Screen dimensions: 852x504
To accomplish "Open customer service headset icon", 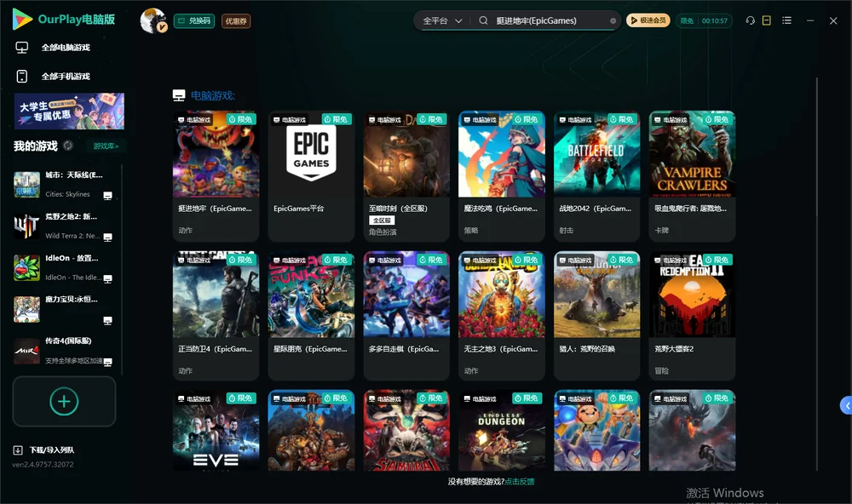I will 751,20.
